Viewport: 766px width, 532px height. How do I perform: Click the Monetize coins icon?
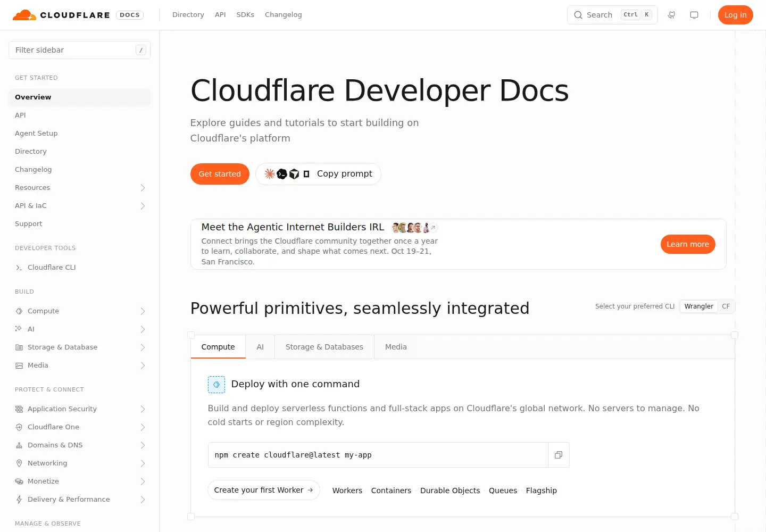[x=19, y=481]
